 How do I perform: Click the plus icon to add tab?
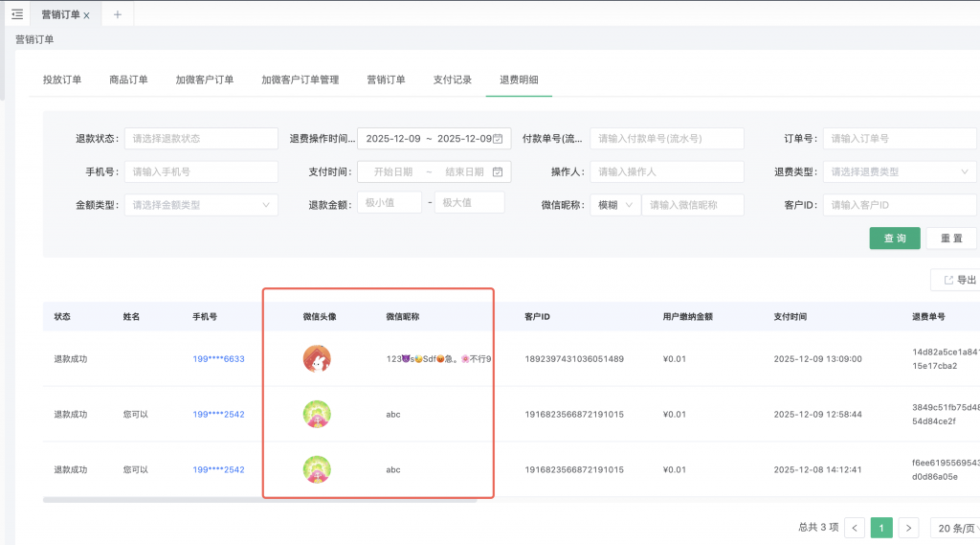(x=117, y=14)
